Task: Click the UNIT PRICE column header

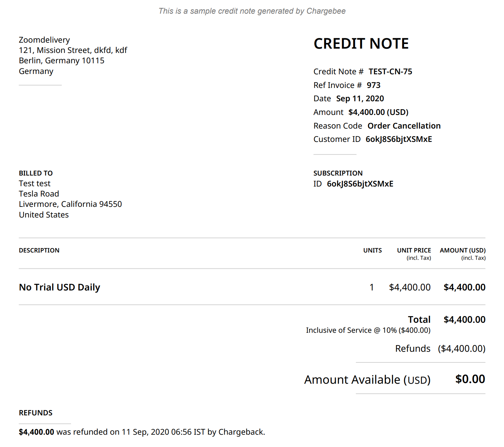Action: click(x=414, y=250)
